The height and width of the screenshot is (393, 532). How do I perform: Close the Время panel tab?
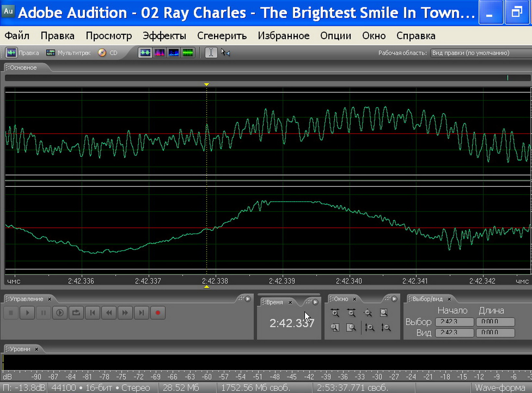point(290,302)
